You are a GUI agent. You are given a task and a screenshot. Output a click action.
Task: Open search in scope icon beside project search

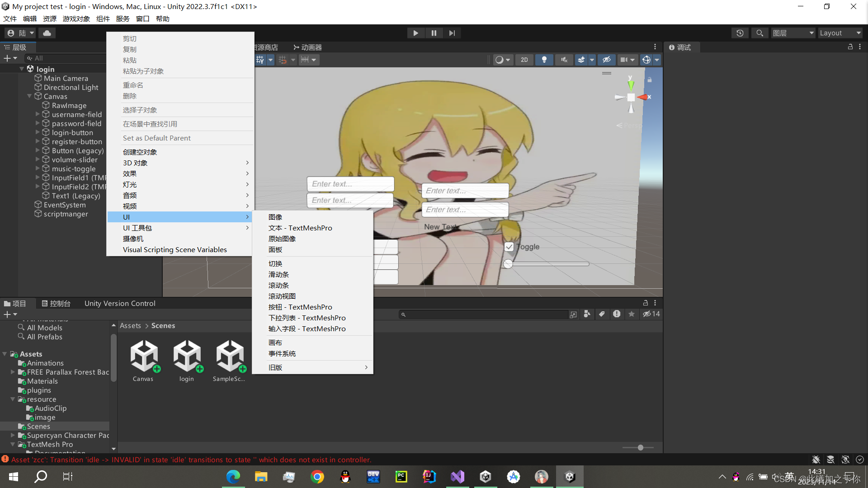click(573, 314)
